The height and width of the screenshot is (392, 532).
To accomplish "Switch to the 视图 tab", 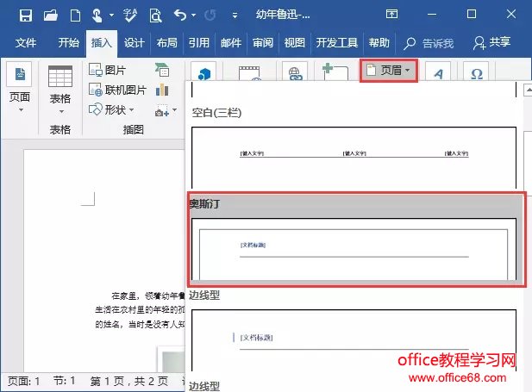I will [295, 43].
